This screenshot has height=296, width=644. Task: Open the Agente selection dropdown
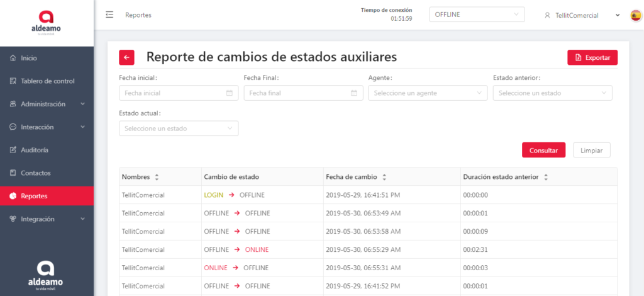(x=428, y=93)
